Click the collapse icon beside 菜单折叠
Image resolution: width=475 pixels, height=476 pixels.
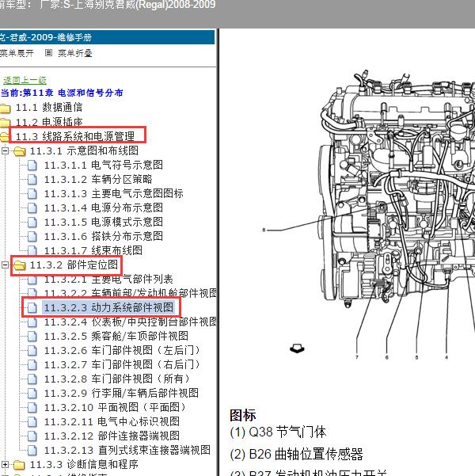tap(48, 53)
